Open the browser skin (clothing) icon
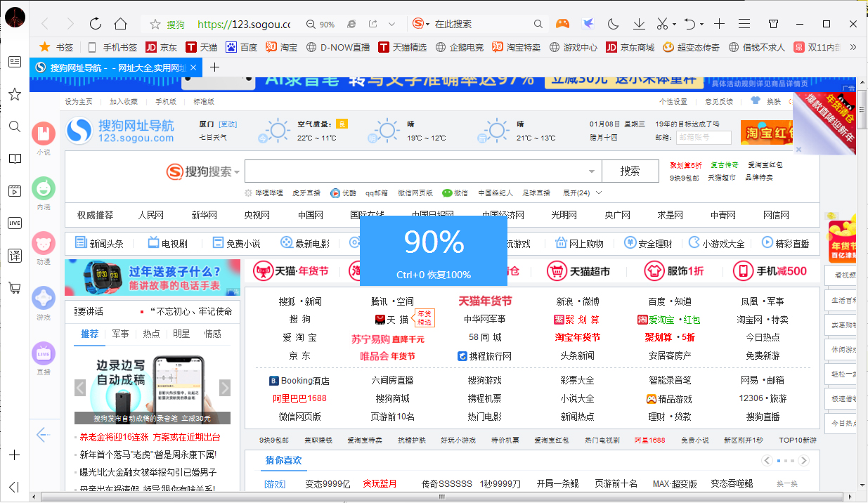 pos(773,23)
